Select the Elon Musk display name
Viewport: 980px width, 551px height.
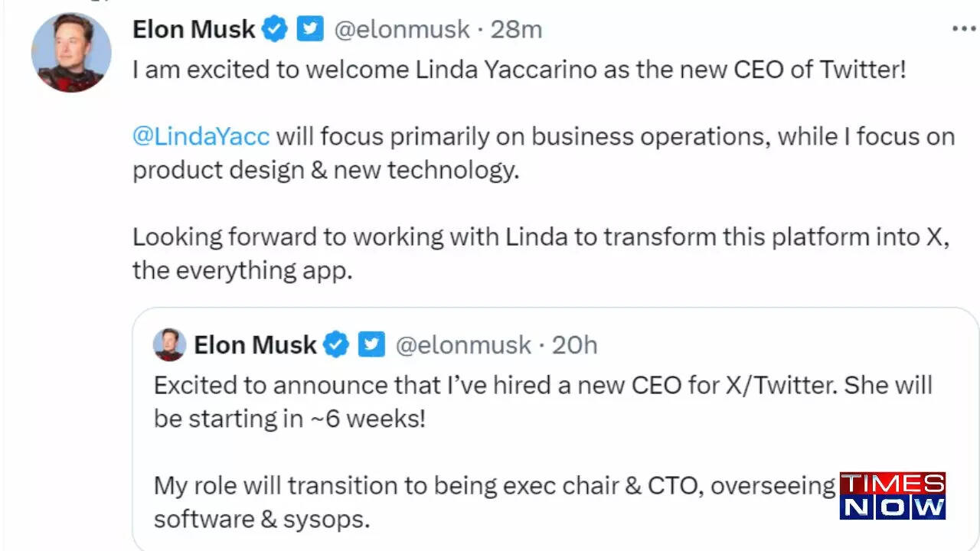coord(193,29)
